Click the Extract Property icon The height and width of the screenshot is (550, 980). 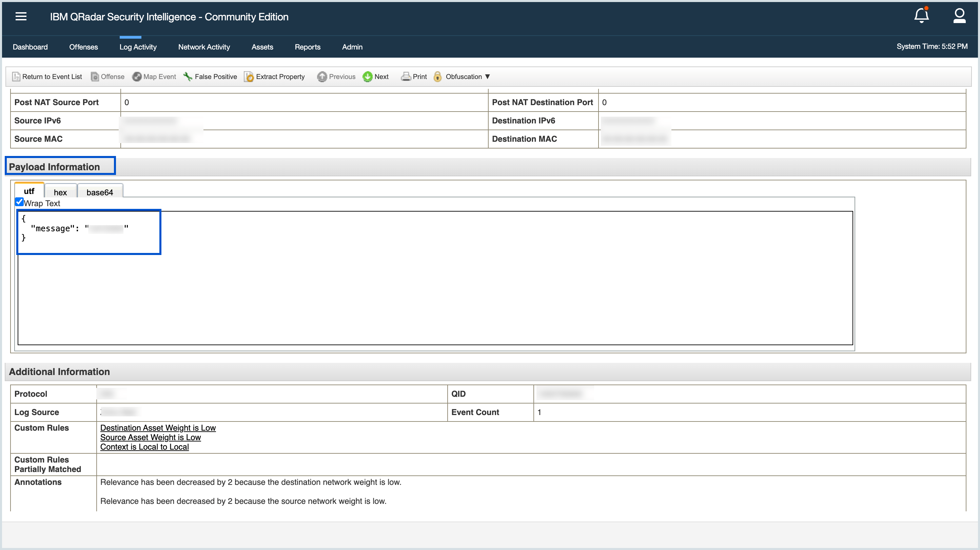(249, 76)
